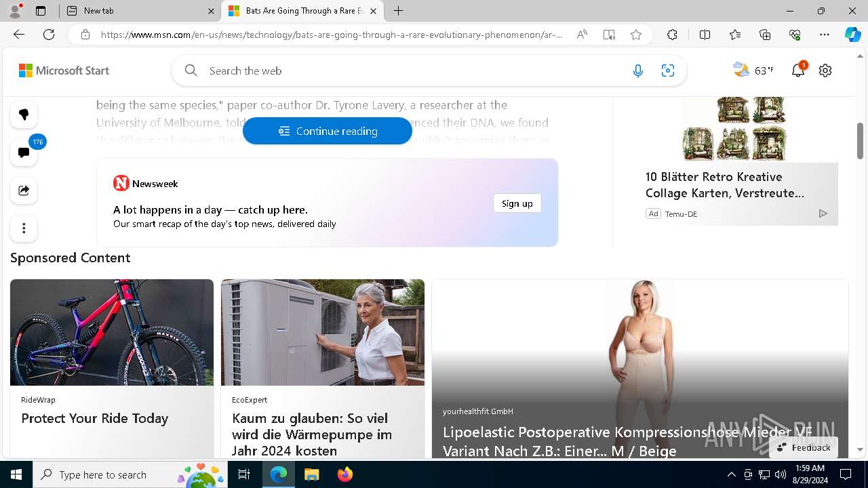
Task: Click the Feedback button
Action: tap(804, 447)
